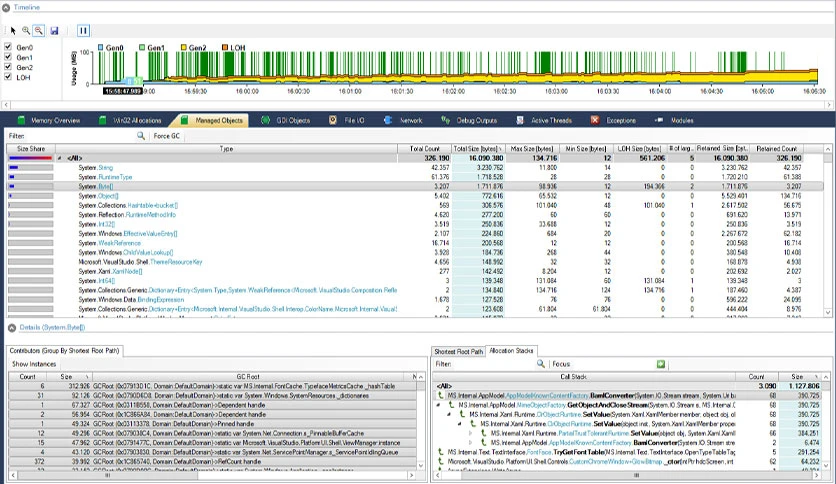The width and height of the screenshot is (836, 484).
Task: Collapse the <All> row in the type table
Action: tap(60, 158)
